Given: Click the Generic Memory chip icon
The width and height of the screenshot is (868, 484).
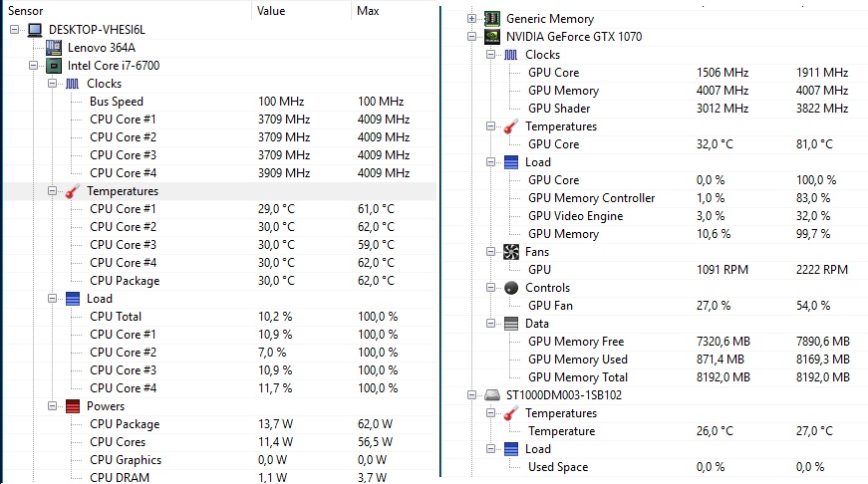Looking at the screenshot, I should 491,19.
